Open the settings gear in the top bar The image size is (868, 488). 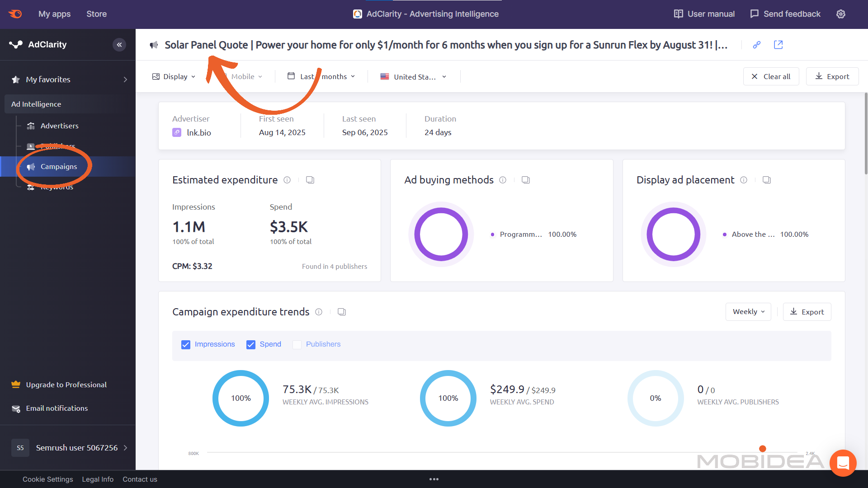(841, 14)
